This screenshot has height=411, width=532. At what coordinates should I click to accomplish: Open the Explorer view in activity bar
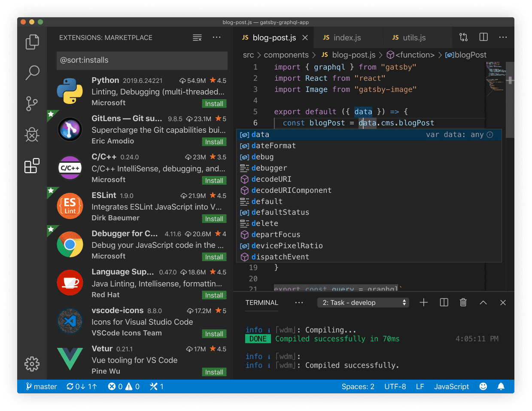click(32, 42)
